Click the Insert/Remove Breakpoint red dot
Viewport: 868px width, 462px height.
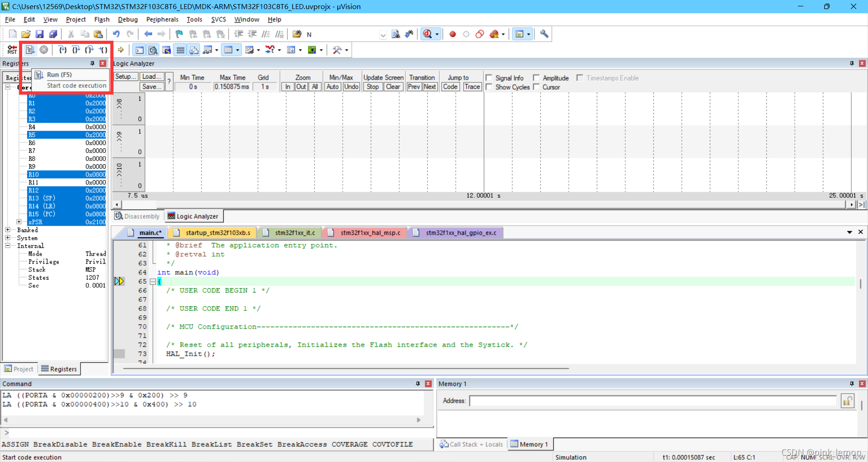point(453,34)
